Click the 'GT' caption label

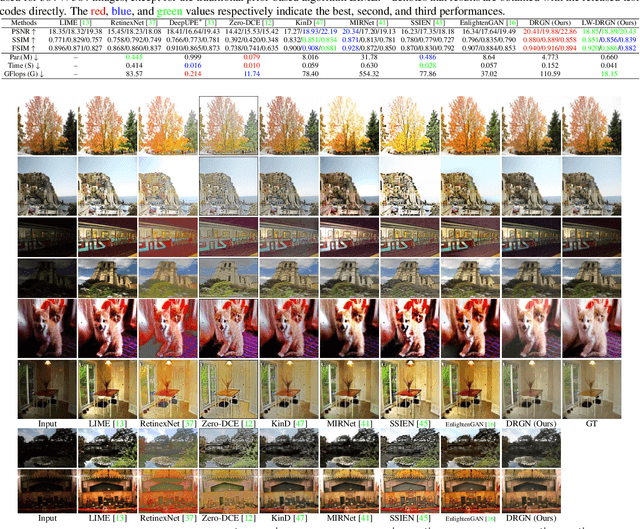coord(591,424)
